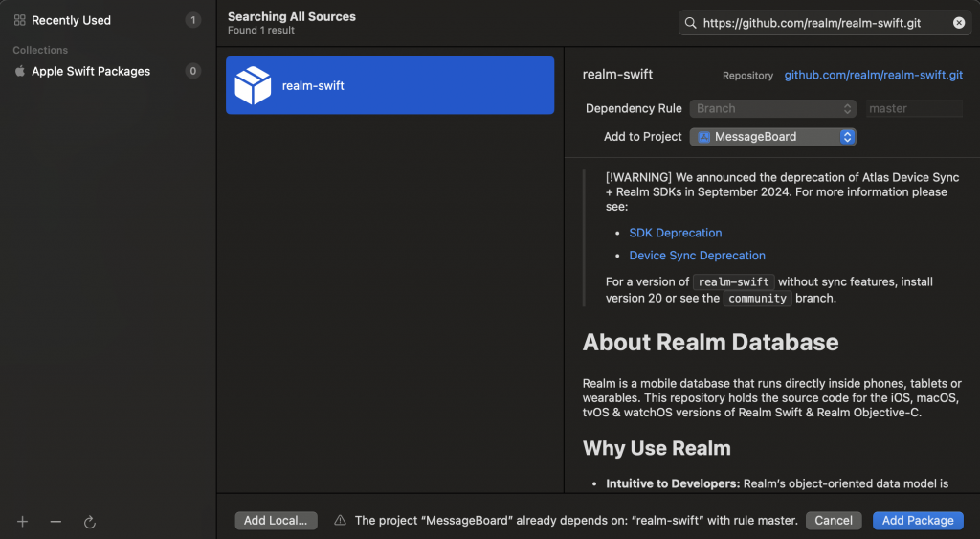Image resolution: width=980 pixels, height=539 pixels.
Task: Follow the Device Sync Deprecation link
Action: [697, 256]
